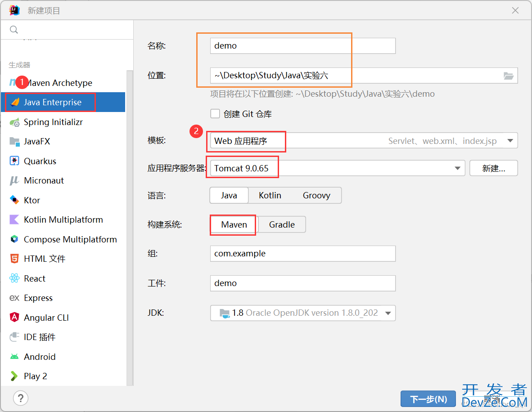The height and width of the screenshot is (412, 532).
Task: Click the Android robot icon
Action: [x=14, y=357]
